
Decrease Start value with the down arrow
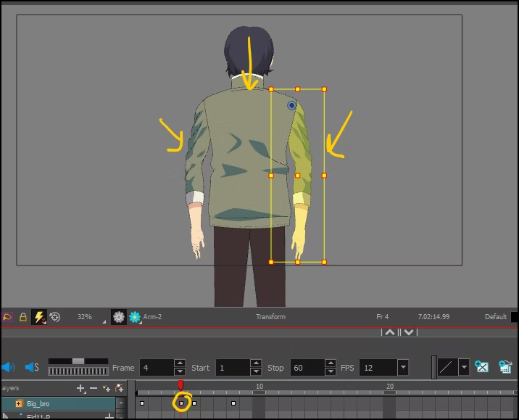pos(256,371)
